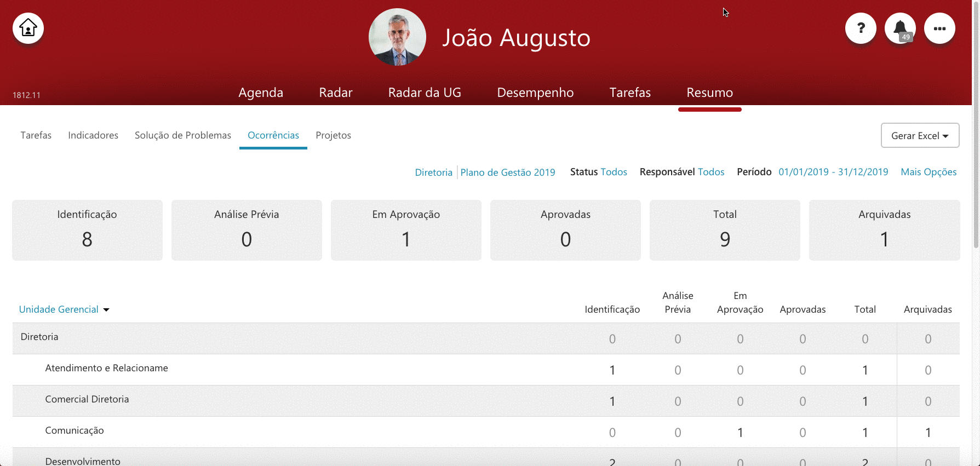Image resolution: width=980 pixels, height=466 pixels.
Task: Click the Aprovadas summary card
Action: pyautogui.click(x=565, y=230)
